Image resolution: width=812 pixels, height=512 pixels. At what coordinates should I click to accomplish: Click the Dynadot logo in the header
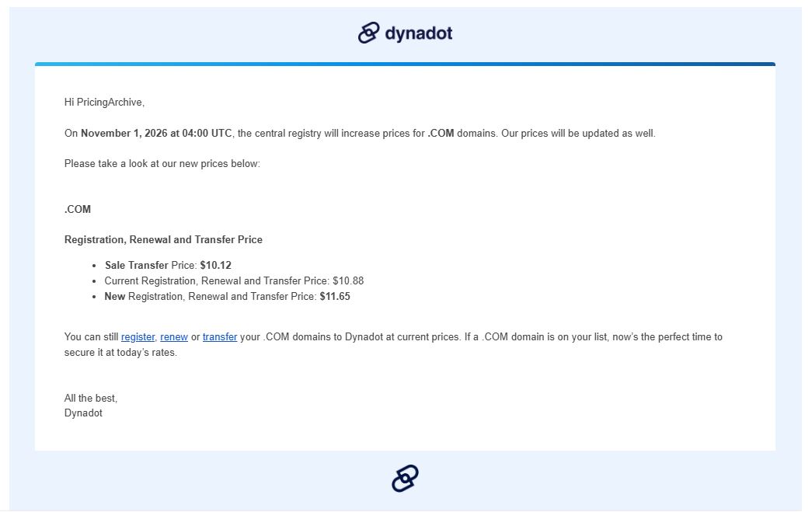(405, 33)
